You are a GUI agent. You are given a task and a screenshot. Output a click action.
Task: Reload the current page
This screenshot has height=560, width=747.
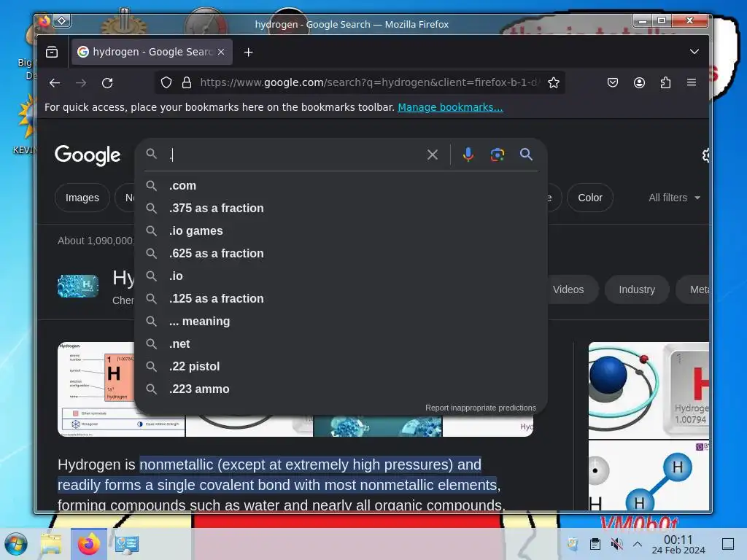coord(107,83)
